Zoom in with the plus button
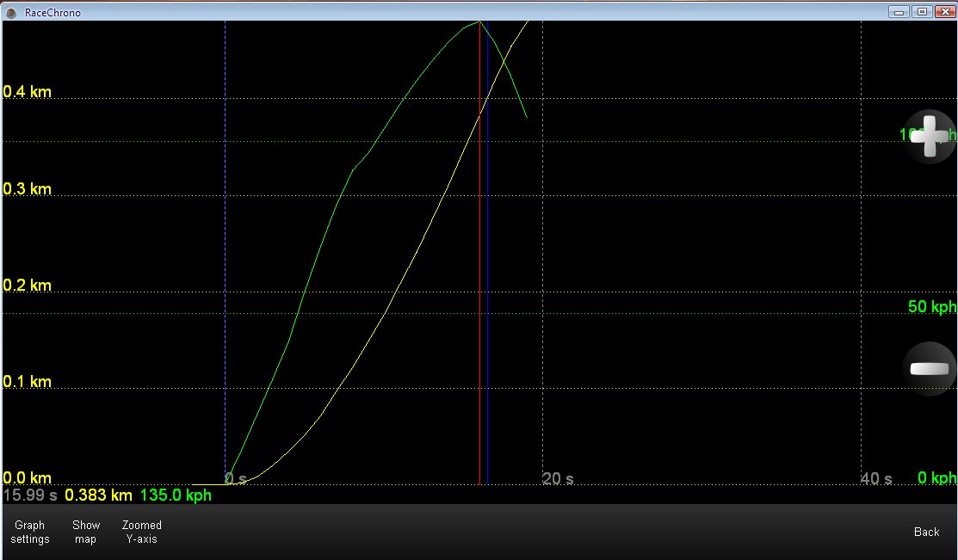The width and height of the screenshot is (958, 560). point(930,136)
